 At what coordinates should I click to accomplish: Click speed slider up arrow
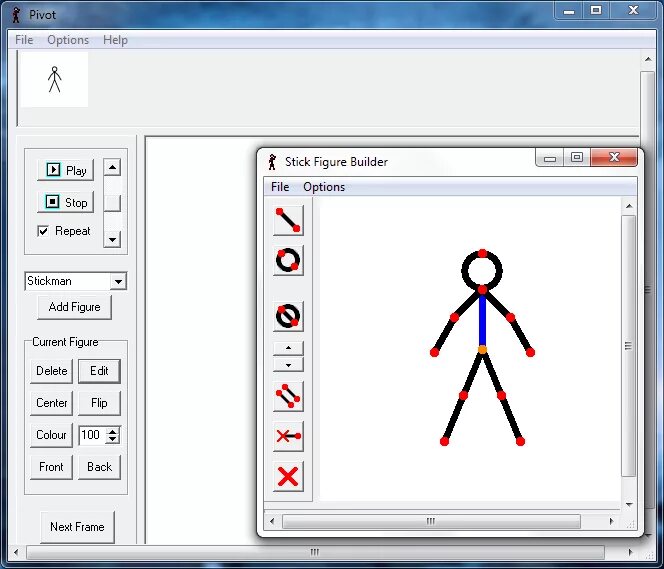click(112, 167)
